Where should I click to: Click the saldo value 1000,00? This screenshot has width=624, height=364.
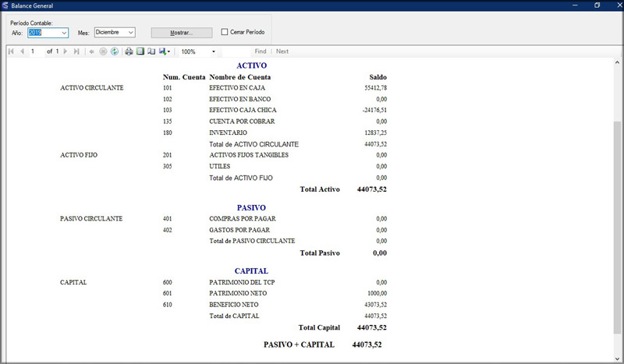pyautogui.click(x=378, y=293)
